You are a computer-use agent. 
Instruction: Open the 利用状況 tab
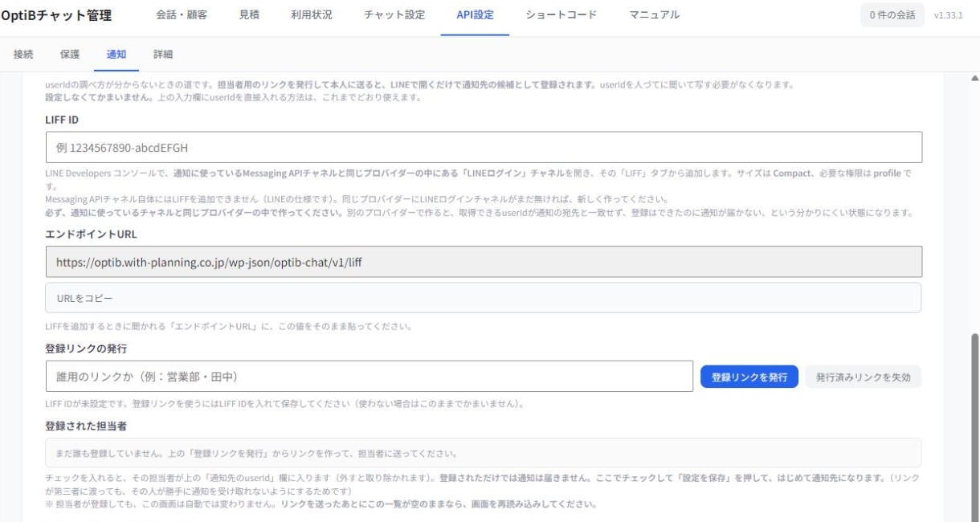312,15
